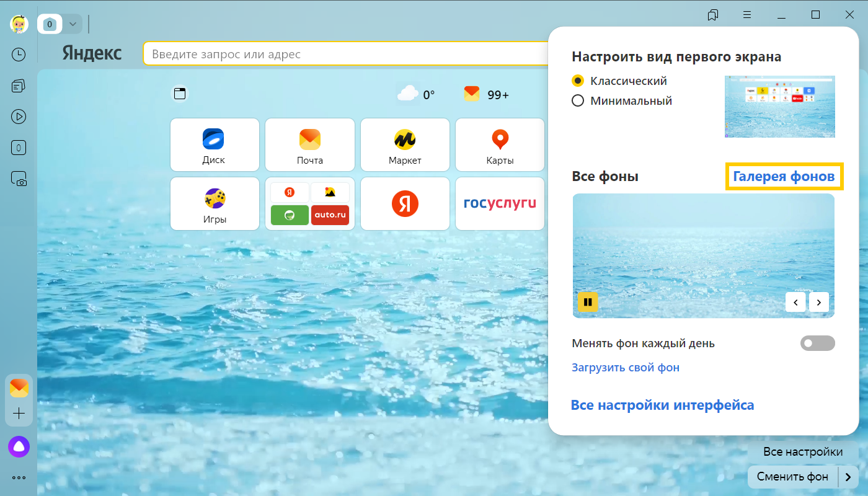Open the hamburger main menu

(747, 15)
